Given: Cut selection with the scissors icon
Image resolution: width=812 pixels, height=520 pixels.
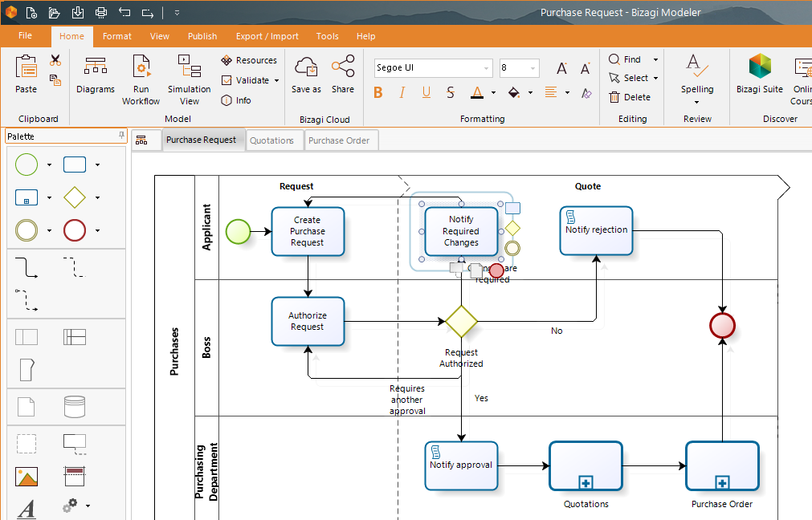Looking at the screenshot, I should (55, 60).
